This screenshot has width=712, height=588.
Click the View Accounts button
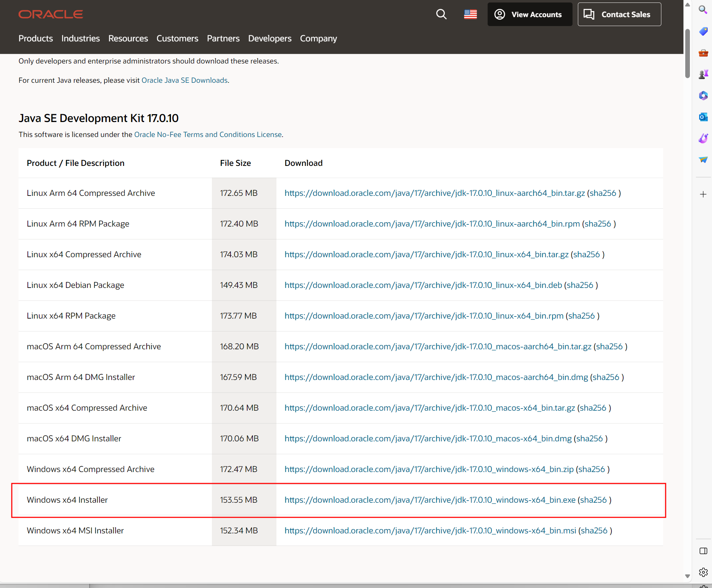pos(529,15)
